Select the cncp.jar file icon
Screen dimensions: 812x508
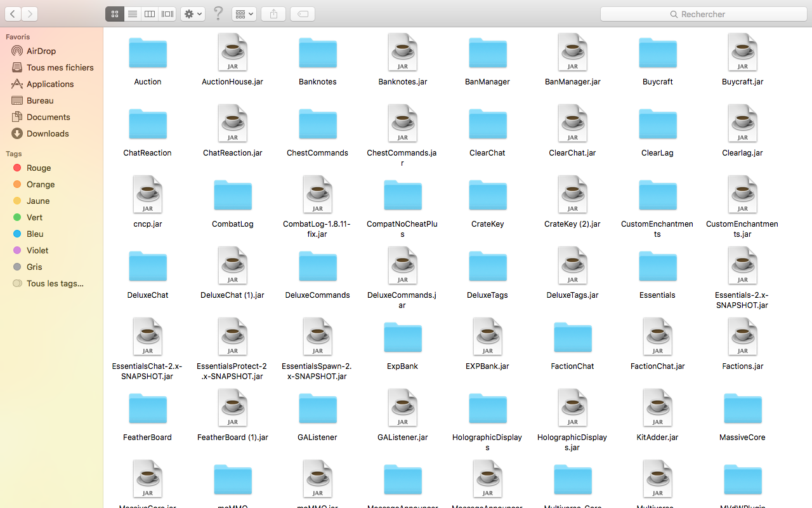pos(148,194)
